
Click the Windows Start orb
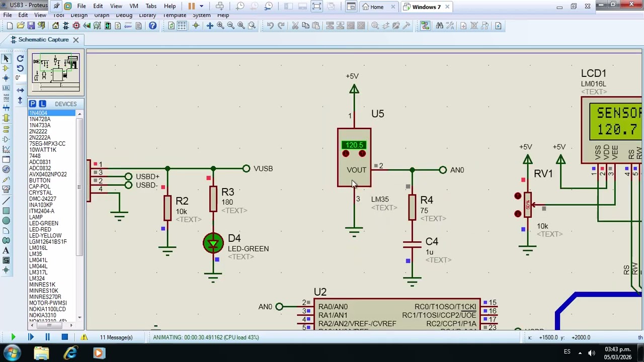click(12, 353)
